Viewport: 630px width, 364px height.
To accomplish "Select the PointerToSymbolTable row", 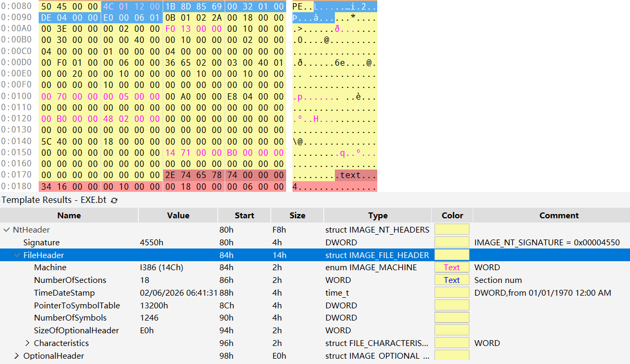I will pyautogui.click(x=77, y=306).
